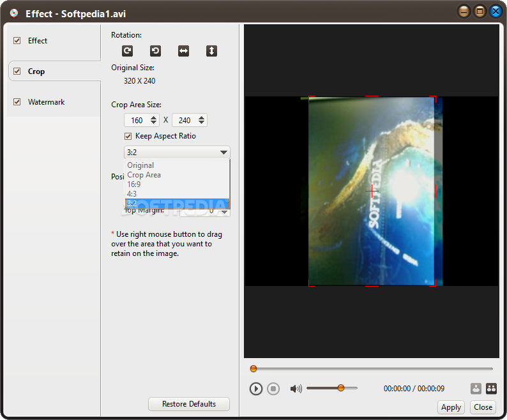Choose 3:2 aspect ratio in the list
Viewport: 507px width, 420px height.
tap(177, 204)
